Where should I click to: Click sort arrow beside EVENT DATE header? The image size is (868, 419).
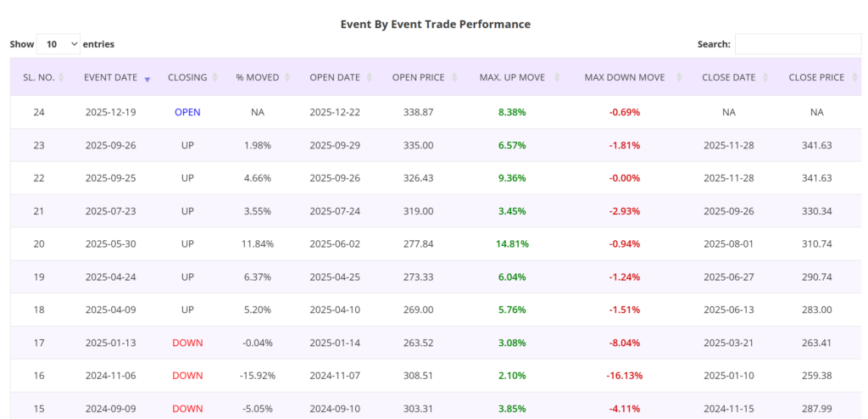point(147,78)
